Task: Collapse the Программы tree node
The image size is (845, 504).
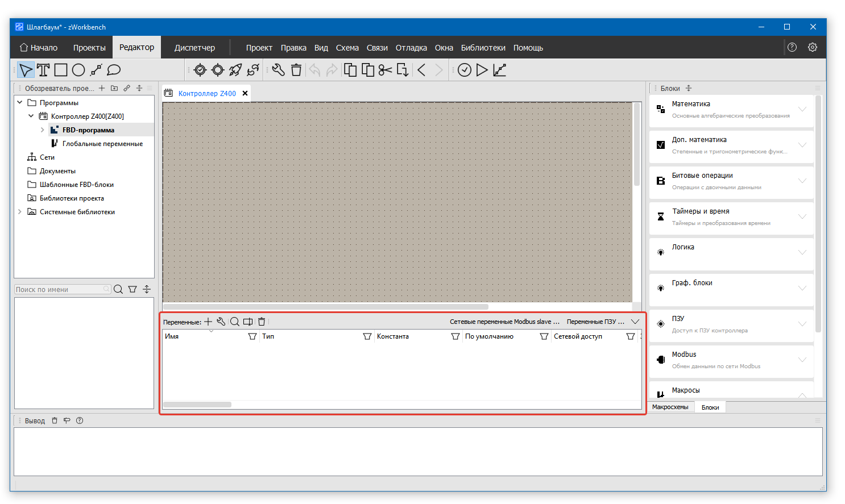Action: (x=20, y=103)
